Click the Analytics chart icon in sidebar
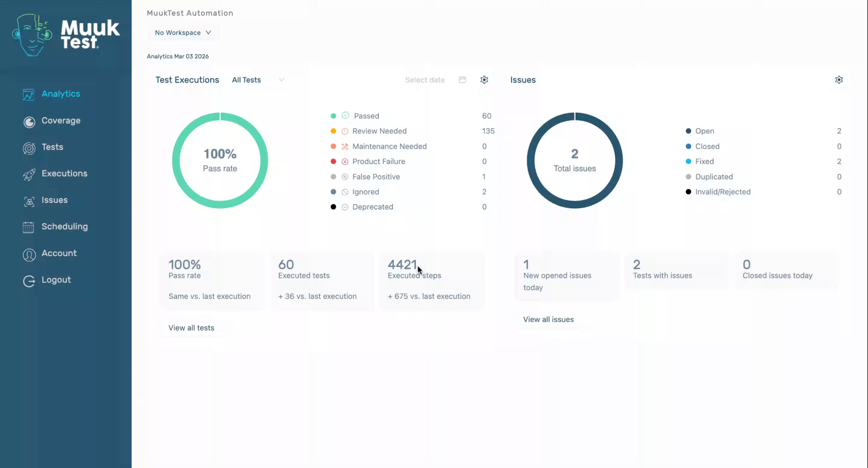Screen dimensions: 868x468 pyautogui.click(x=28, y=94)
